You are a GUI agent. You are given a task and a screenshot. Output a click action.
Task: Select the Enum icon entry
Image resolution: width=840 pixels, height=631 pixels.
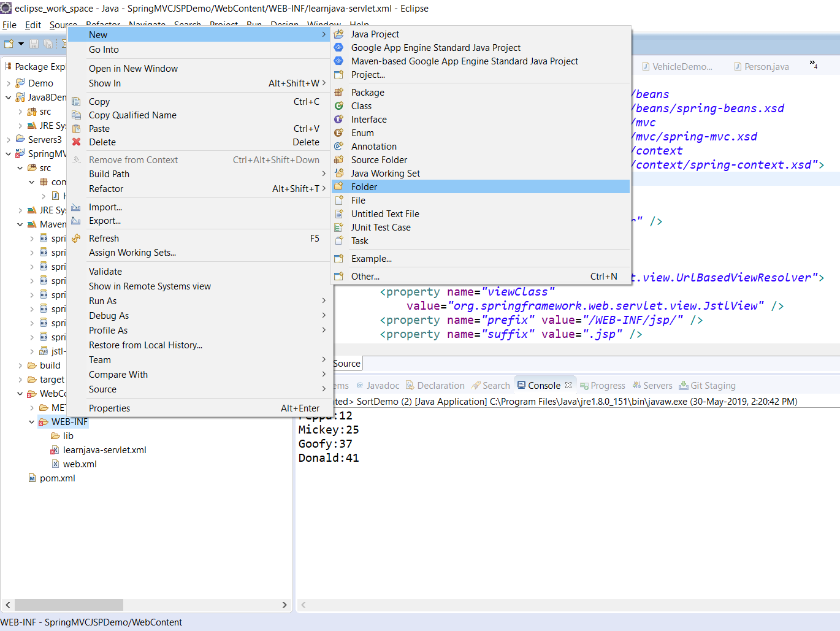(338, 133)
